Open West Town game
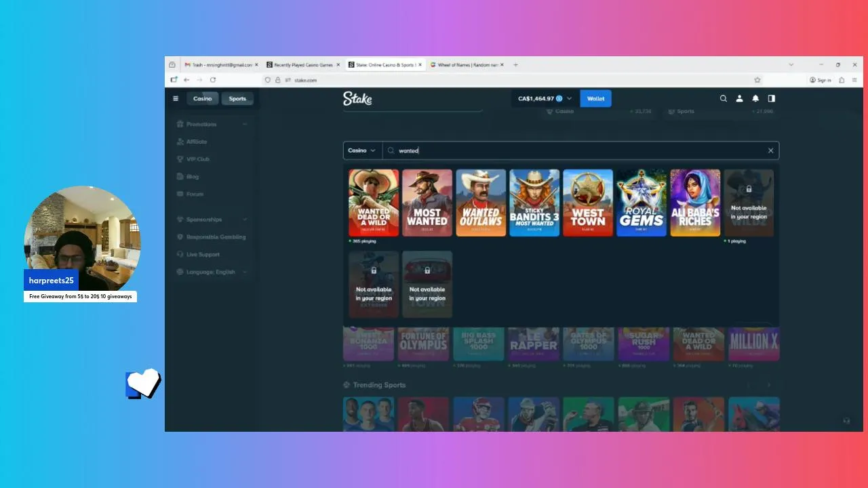This screenshot has height=488, width=868. [588, 203]
